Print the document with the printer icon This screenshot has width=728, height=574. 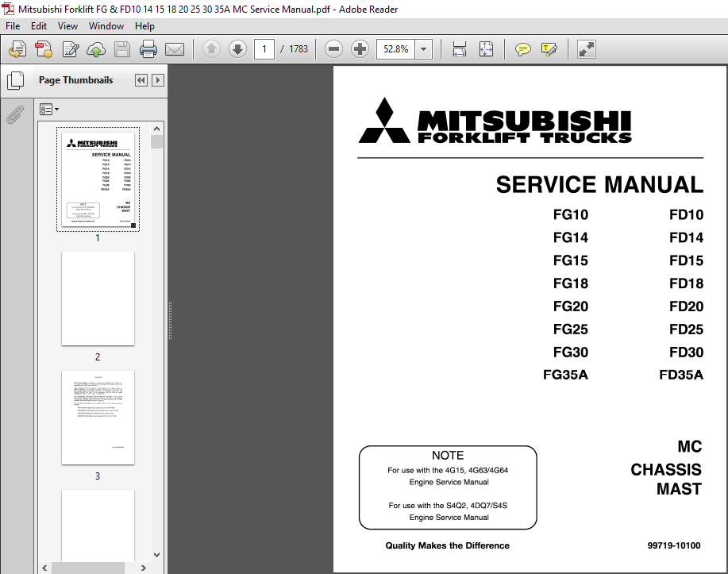148,49
